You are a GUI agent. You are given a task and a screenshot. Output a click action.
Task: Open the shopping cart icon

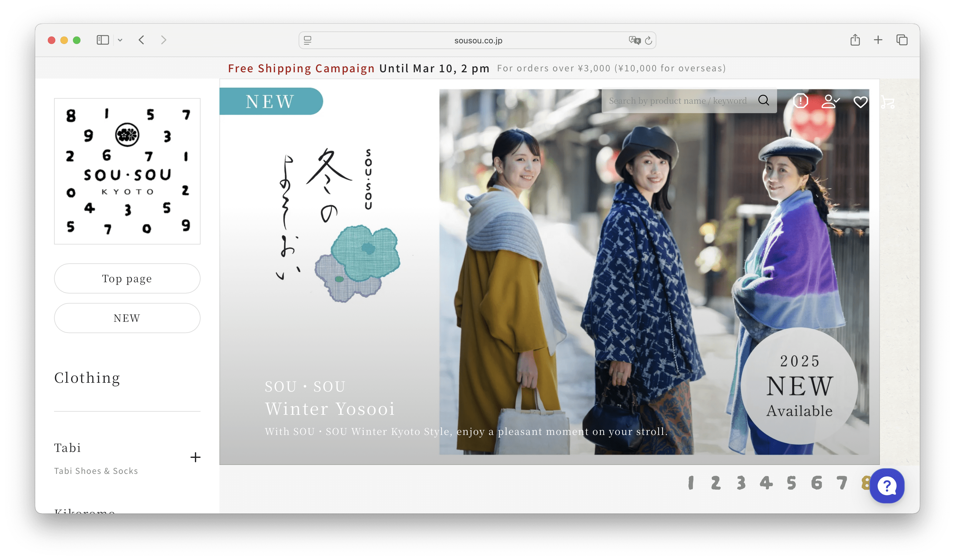coord(887,102)
